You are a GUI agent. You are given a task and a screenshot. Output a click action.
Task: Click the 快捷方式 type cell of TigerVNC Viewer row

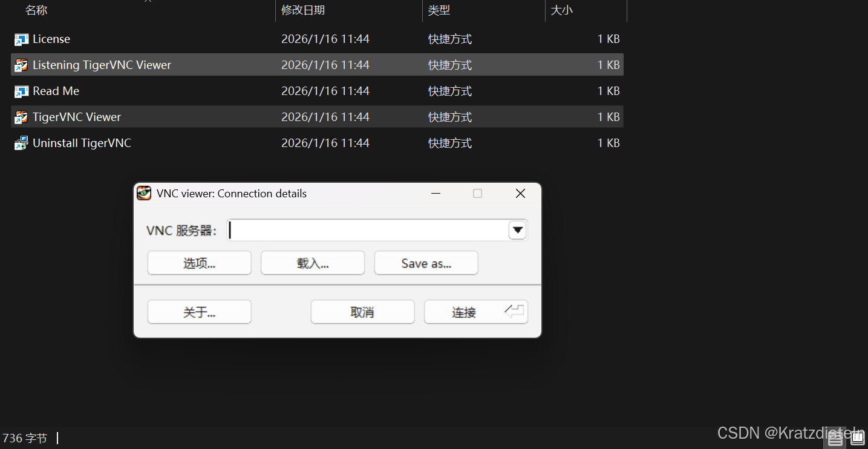click(450, 117)
